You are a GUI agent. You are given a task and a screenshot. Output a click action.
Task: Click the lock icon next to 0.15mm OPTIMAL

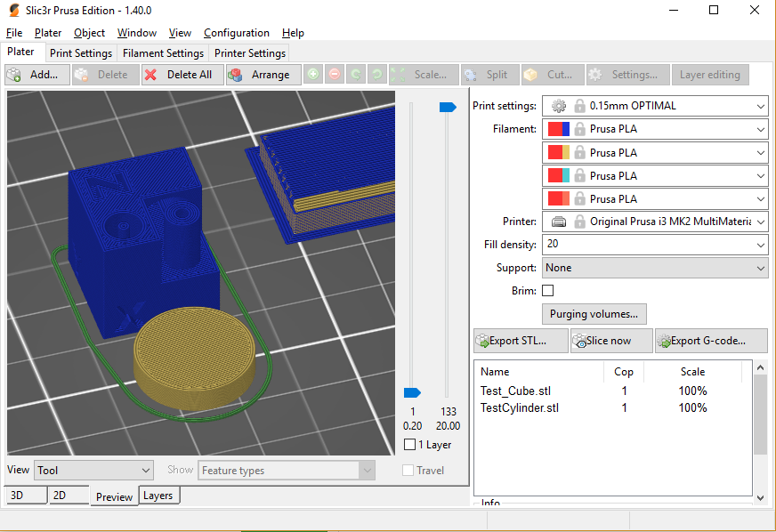point(579,106)
